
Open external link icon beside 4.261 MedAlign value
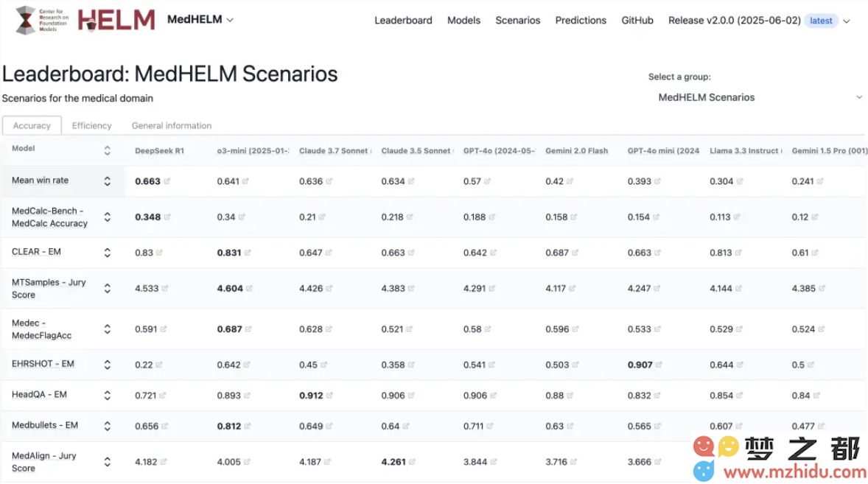click(412, 461)
